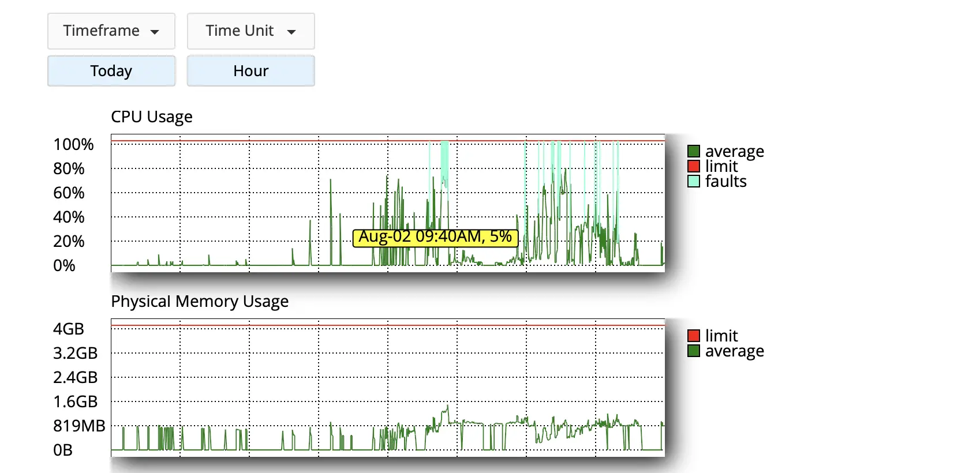Click the 80% label on CPU axis
980x473 pixels.
pos(69,168)
